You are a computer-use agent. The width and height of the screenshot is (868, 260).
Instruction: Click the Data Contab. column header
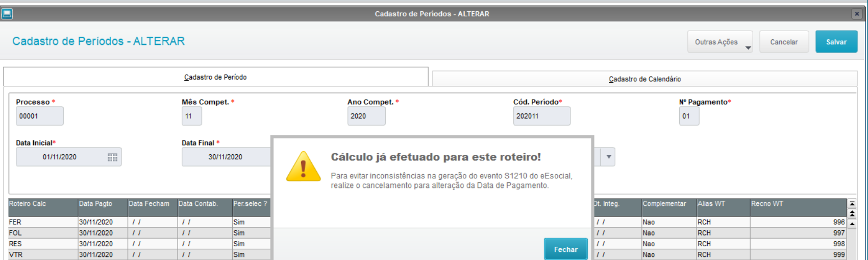[x=205, y=207]
